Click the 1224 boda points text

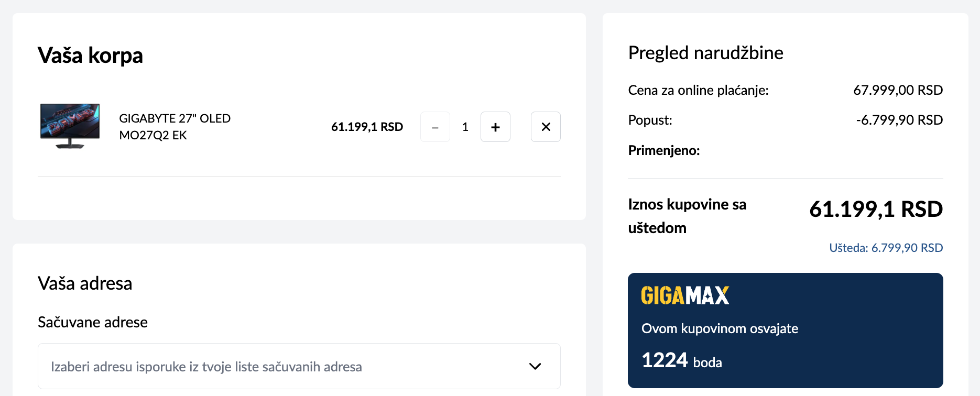tap(681, 360)
